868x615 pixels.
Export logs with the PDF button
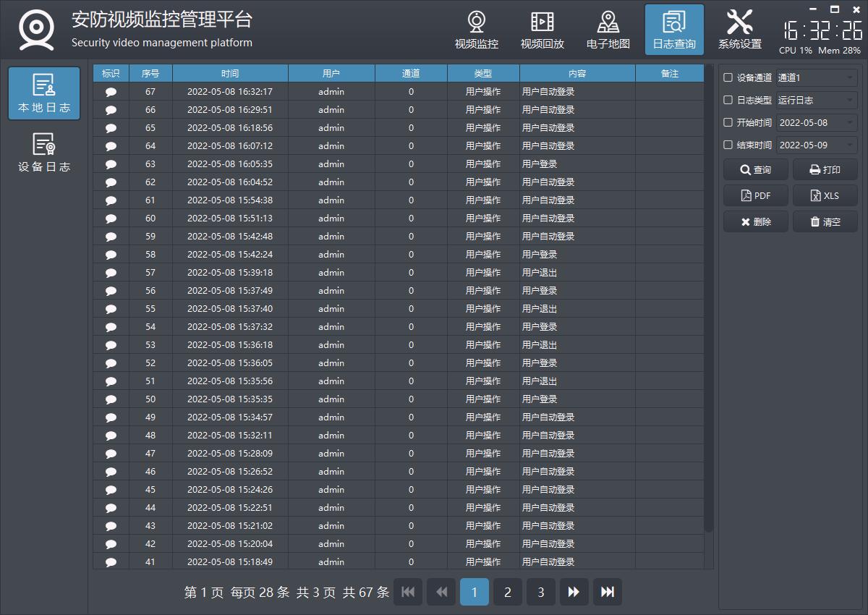[x=755, y=196]
